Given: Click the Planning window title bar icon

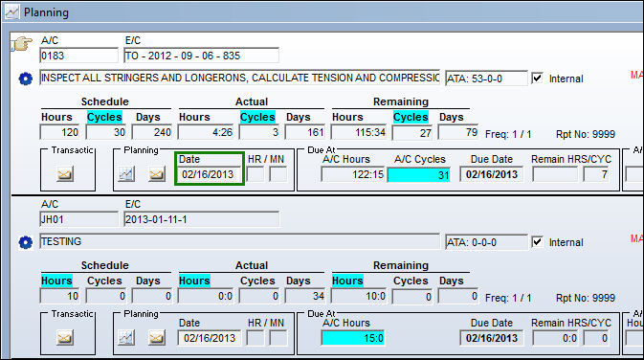Looking at the screenshot, I should click(x=11, y=12).
